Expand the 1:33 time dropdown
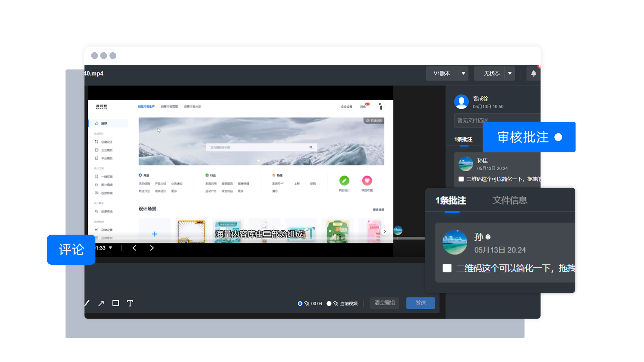Image resolution: width=644 pixels, height=362 pixels. pos(110,247)
